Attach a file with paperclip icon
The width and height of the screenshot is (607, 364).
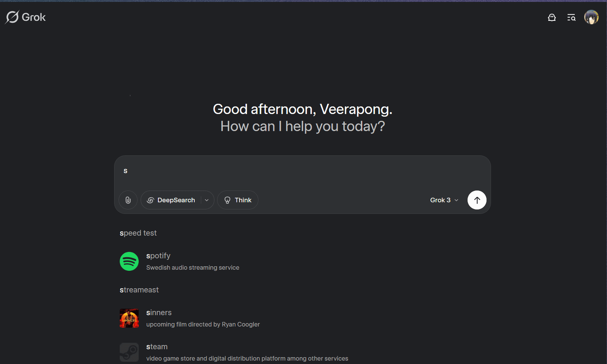pos(128,200)
